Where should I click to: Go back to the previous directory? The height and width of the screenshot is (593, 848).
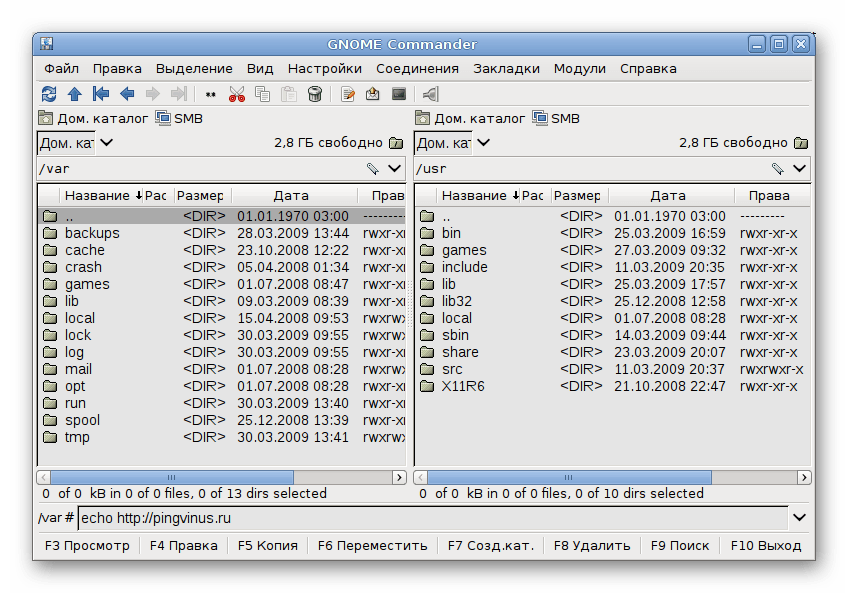[x=127, y=94]
